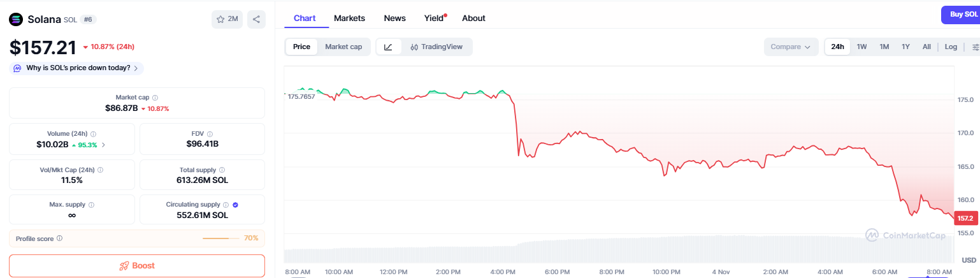Screen dimensions: 980x278
Task: Click the circulating supply verified badge
Action: point(235,205)
